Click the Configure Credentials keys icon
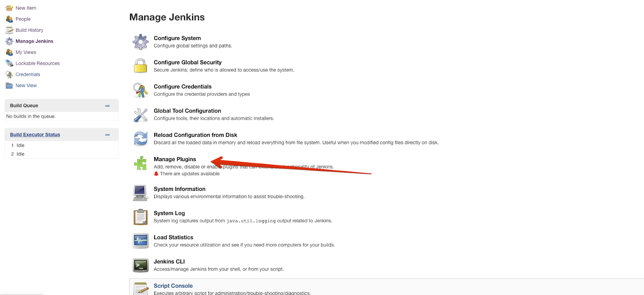 click(x=140, y=90)
